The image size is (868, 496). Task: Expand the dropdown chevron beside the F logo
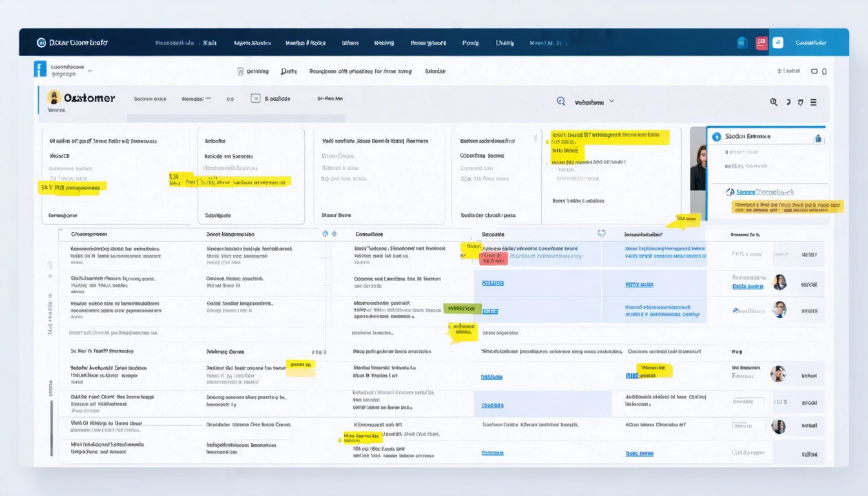[90, 70]
